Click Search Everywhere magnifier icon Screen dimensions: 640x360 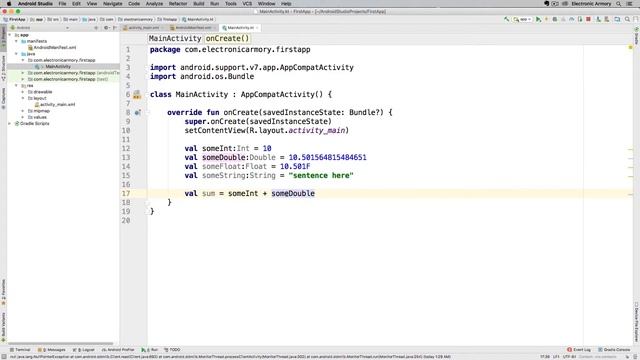tap(627, 19)
